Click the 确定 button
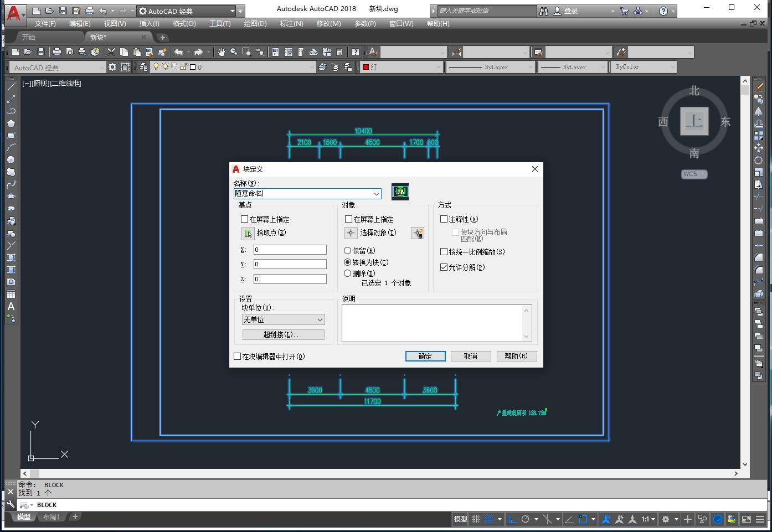 pos(425,356)
